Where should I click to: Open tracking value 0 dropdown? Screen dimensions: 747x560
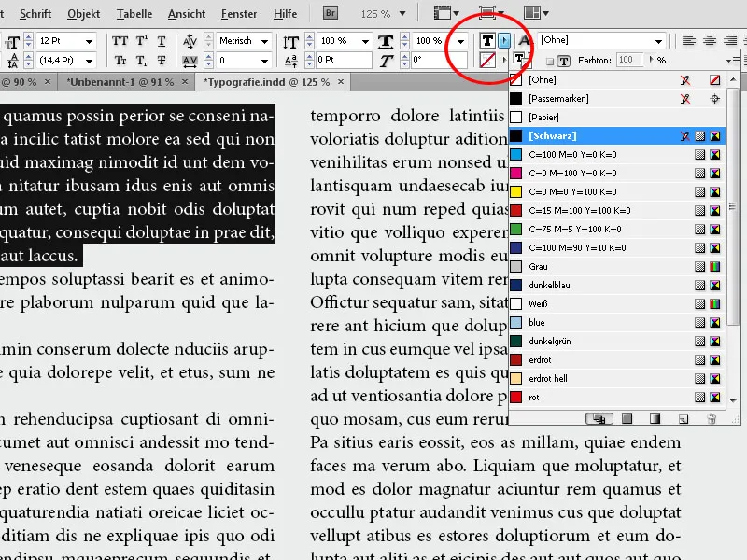265,61
